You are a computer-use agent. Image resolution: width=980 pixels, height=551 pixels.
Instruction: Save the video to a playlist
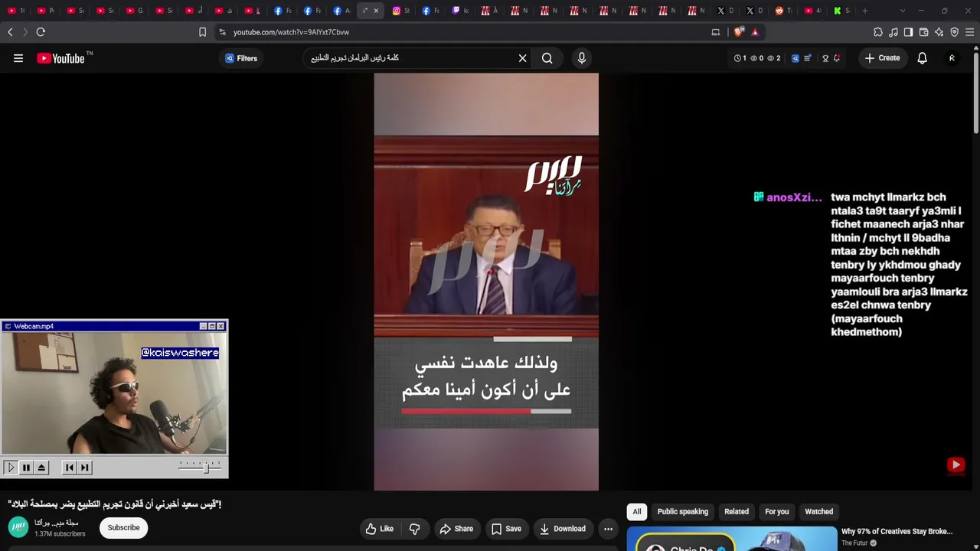(506, 529)
